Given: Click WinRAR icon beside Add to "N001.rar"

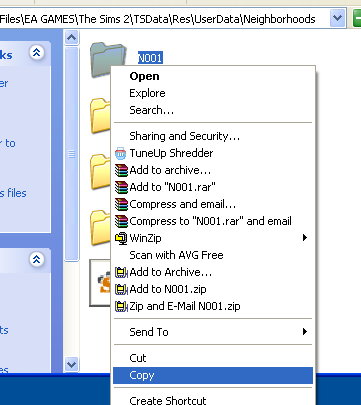Looking at the screenshot, I should (121, 187).
